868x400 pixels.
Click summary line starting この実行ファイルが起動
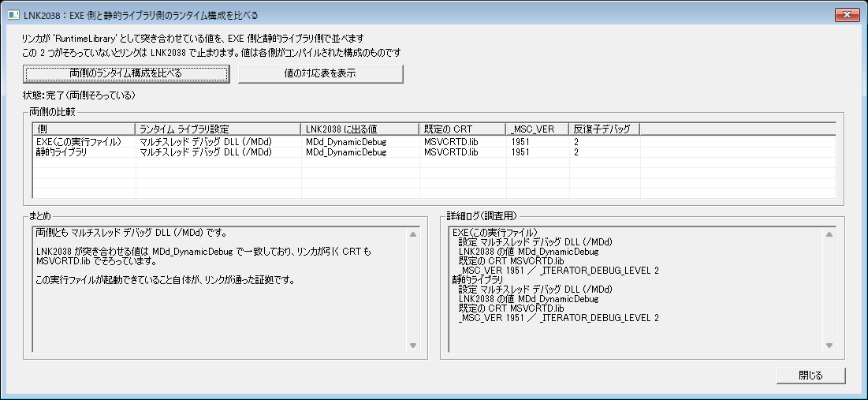pos(165,280)
